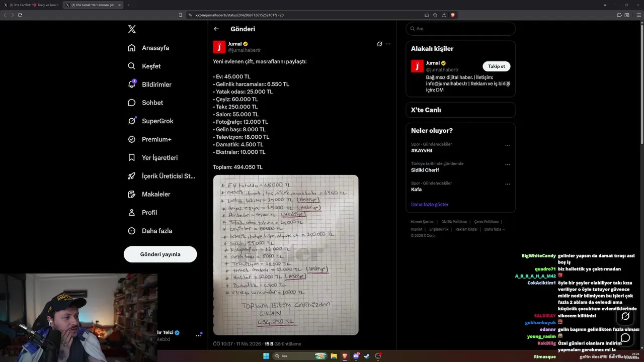Open floating messages bubble at right edge
644x362 pixels.
coord(625,338)
